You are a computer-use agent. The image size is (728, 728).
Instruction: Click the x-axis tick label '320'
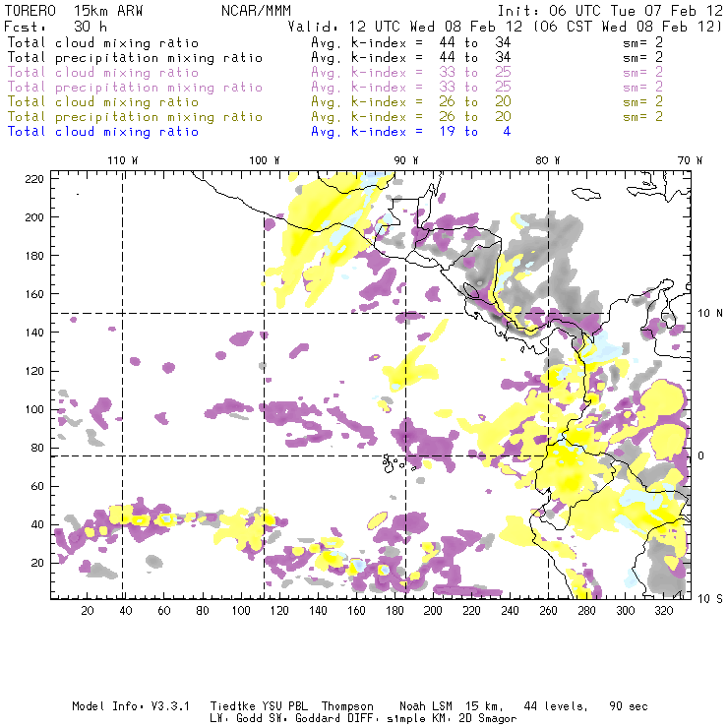tap(663, 611)
